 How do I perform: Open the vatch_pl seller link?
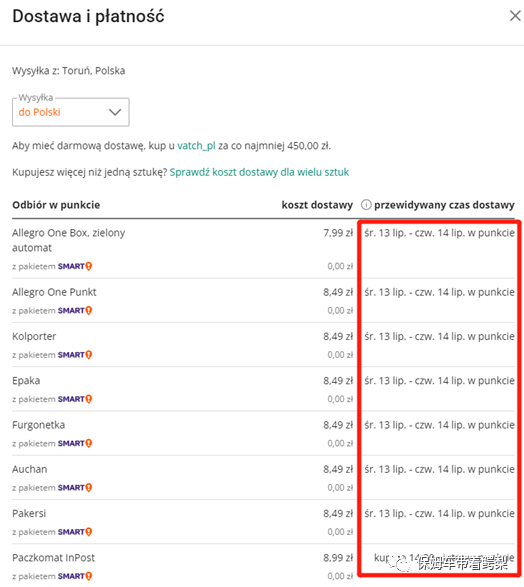click(196, 146)
